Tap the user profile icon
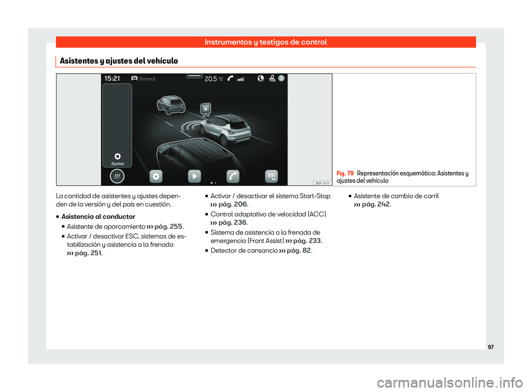The width and height of the screenshot is (532, 392). (272, 78)
